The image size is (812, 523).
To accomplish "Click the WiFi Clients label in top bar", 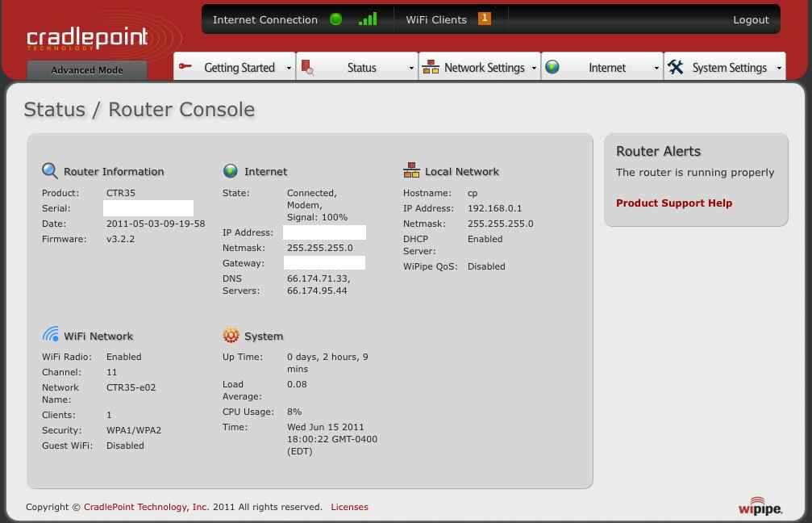I will click(436, 19).
